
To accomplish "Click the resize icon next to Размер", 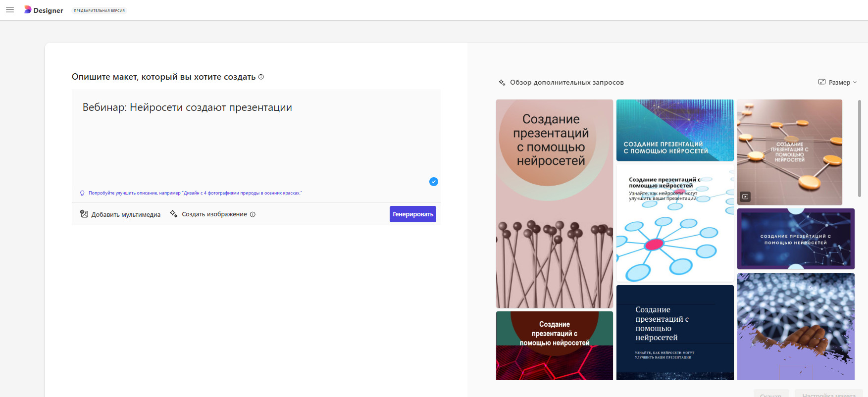I will pyautogui.click(x=822, y=82).
